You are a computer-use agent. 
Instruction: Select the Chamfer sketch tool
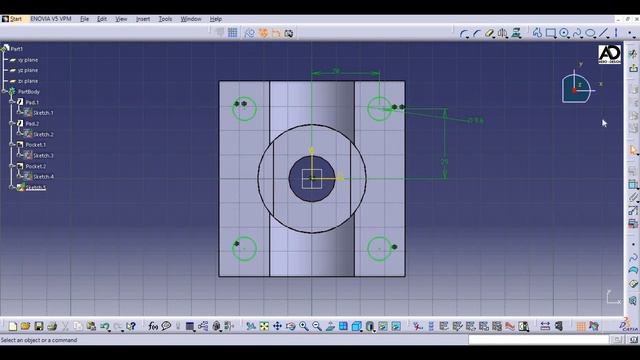click(476, 33)
